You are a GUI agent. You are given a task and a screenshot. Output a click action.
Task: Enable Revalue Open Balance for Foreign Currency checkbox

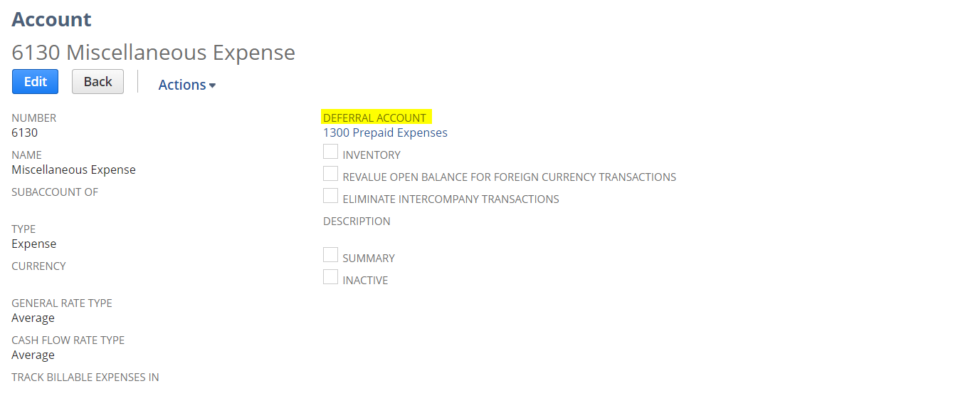[x=330, y=174]
